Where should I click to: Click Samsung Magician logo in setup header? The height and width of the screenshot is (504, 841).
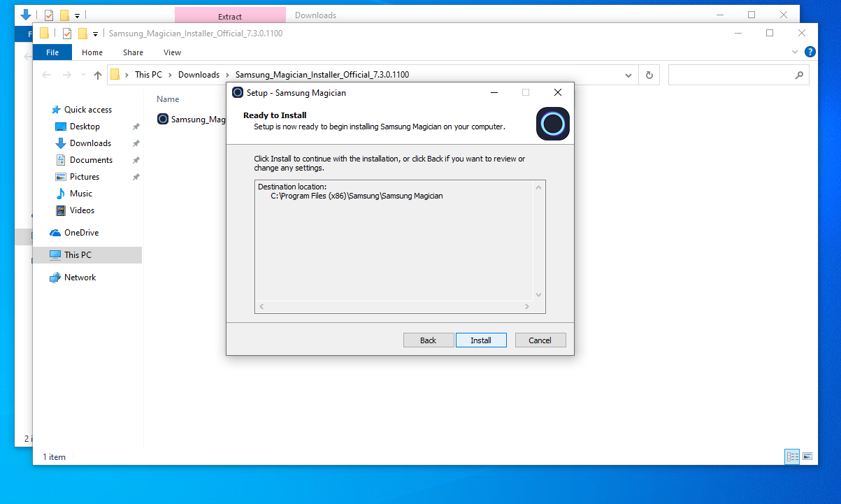coord(553,124)
